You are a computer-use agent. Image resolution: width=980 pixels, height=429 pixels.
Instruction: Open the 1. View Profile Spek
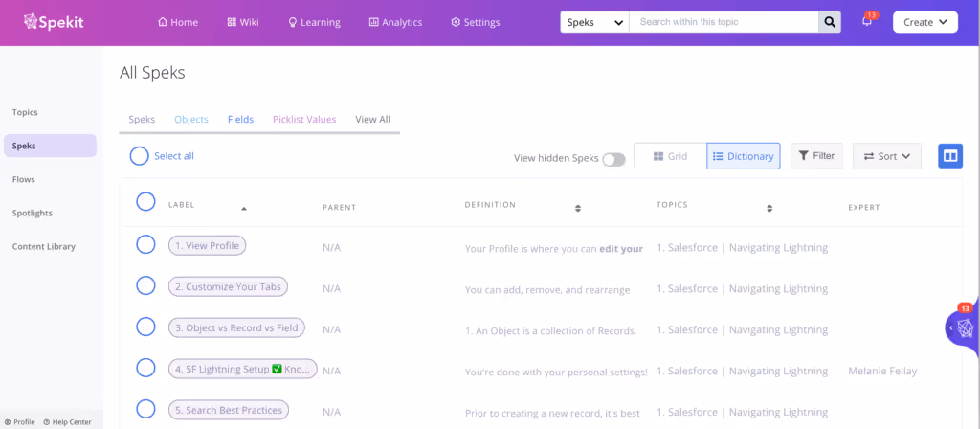point(207,246)
